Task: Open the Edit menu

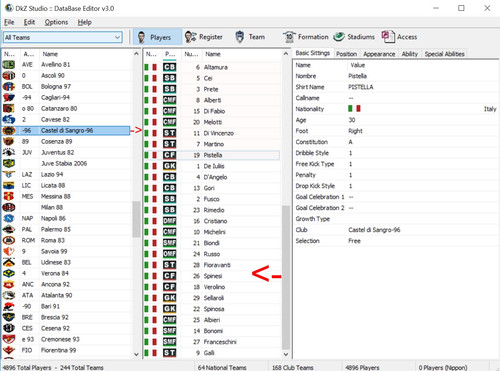Action: (x=29, y=22)
